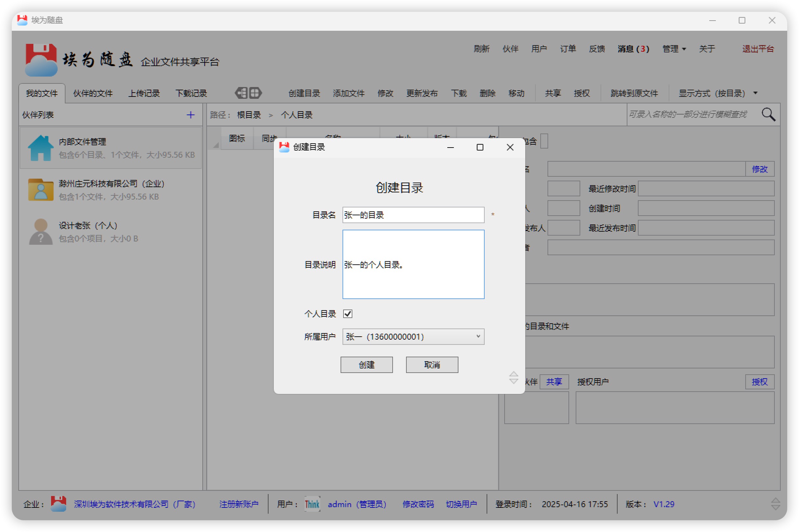Switch to 伙伴的文件 tab

pos(93,93)
